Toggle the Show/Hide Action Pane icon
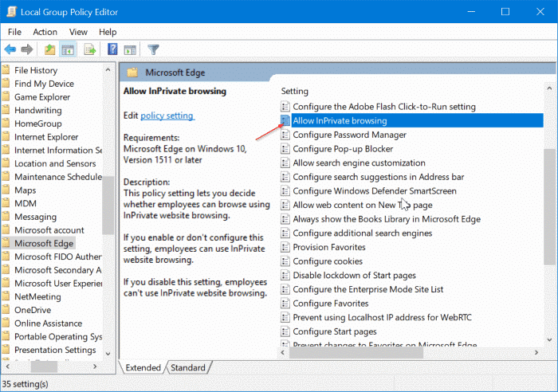Viewport: 558px width, 392px height. 132,49
